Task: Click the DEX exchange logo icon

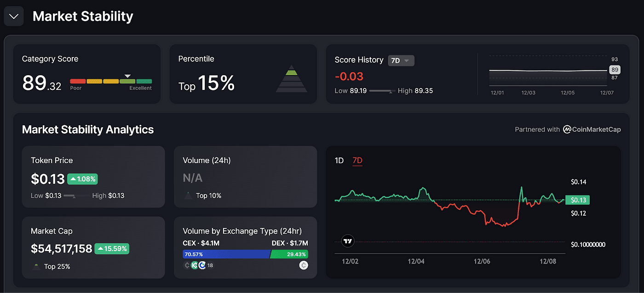Action: [303, 265]
